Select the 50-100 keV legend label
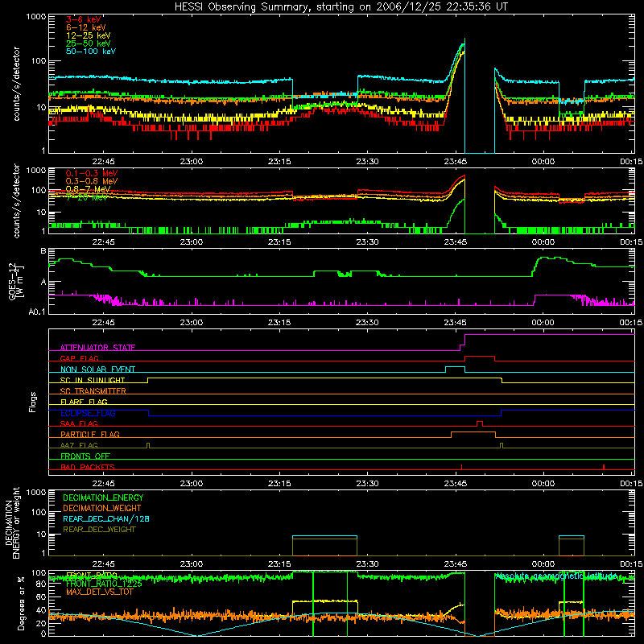Screen dimensions: 644x644 point(91,52)
